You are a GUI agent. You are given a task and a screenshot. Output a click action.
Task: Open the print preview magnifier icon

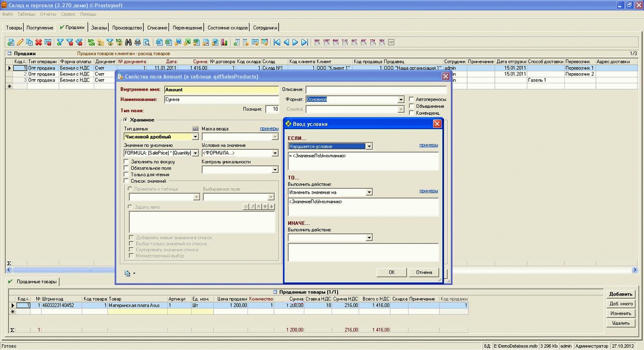tap(146, 42)
